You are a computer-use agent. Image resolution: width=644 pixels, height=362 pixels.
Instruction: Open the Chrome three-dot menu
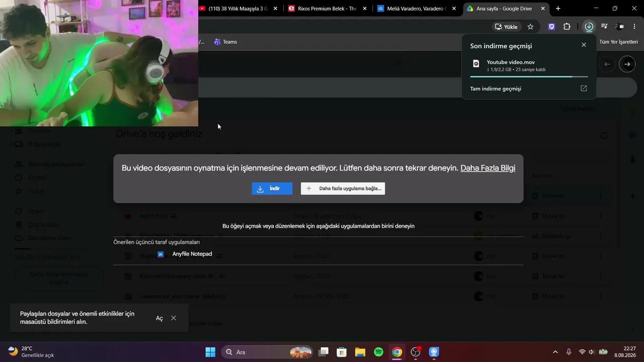click(x=635, y=27)
